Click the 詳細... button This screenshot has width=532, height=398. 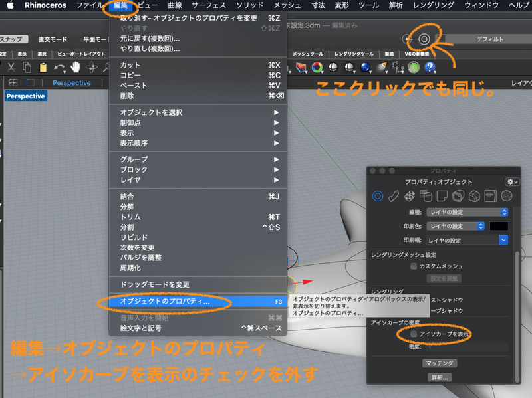click(x=440, y=377)
